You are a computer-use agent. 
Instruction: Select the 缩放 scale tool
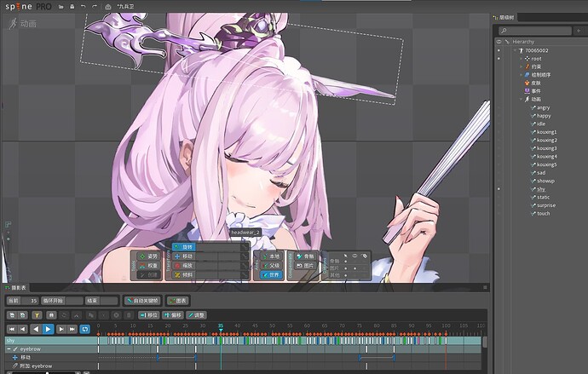point(187,265)
